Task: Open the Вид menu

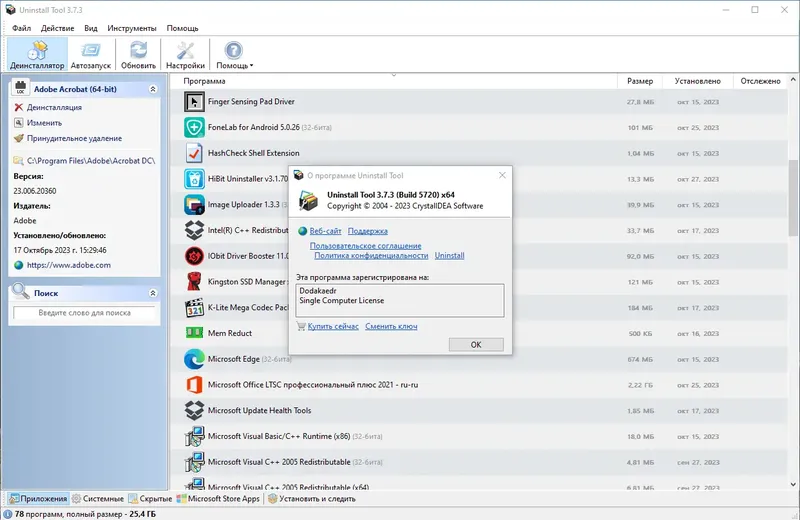Action: pyautogui.click(x=91, y=28)
